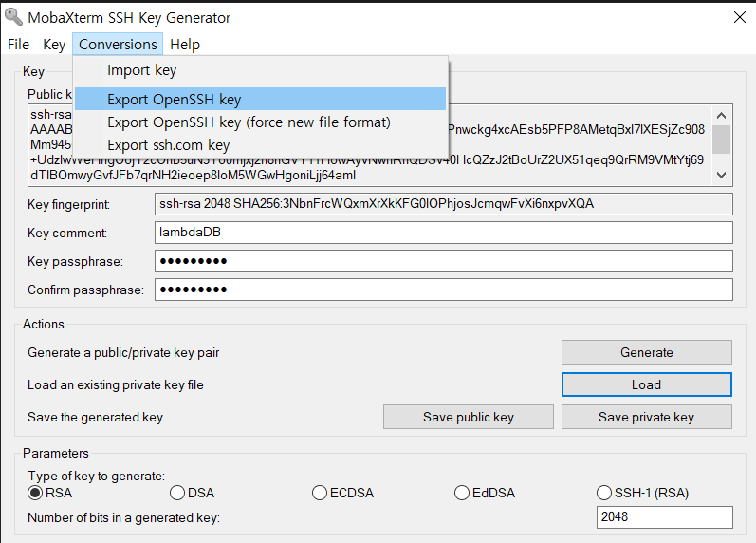The height and width of the screenshot is (543, 756).
Task: Choose Export ssh.com key
Action: tap(260, 145)
